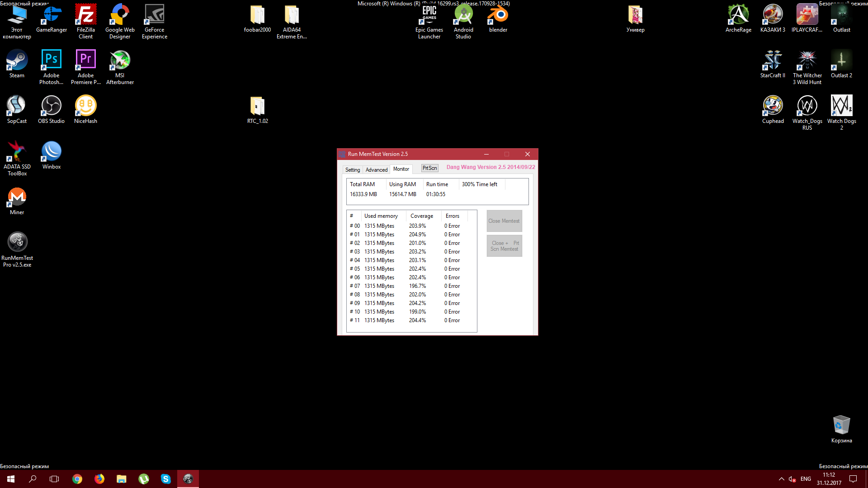The image size is (868, 488).
Task: Select the OBS Studio desktop icon
Action: (x=51, y=106)
